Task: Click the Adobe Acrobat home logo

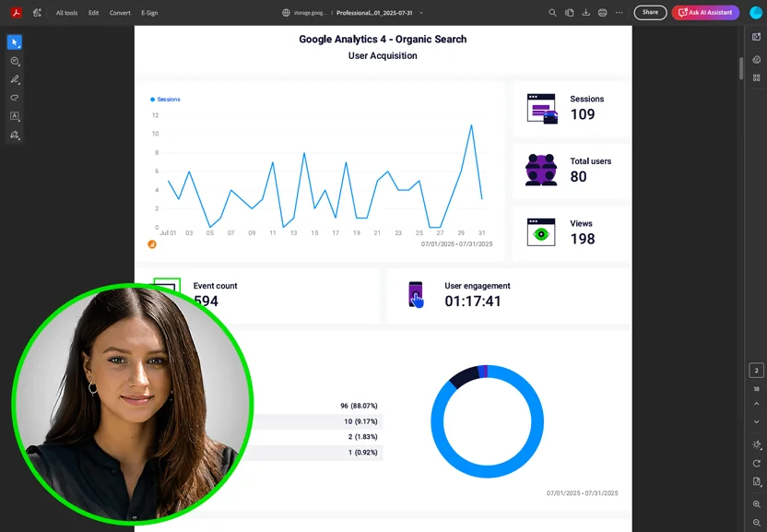Action: (x=17, y=13)
